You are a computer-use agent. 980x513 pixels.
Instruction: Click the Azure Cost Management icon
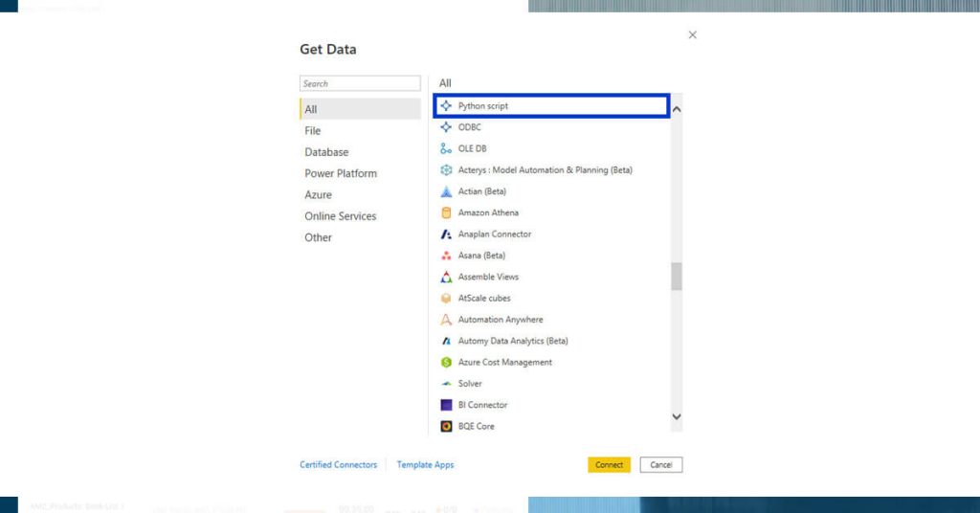(446, 362)
